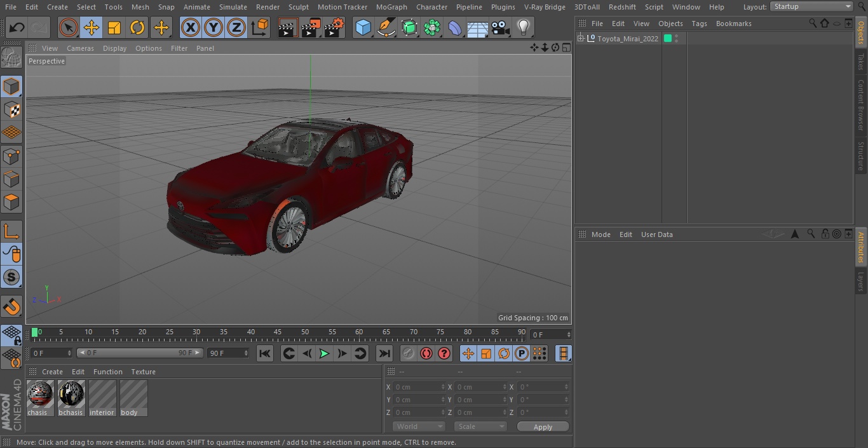Add a Camera object
Screen dimensions: 868x448
tap(501, 27)
